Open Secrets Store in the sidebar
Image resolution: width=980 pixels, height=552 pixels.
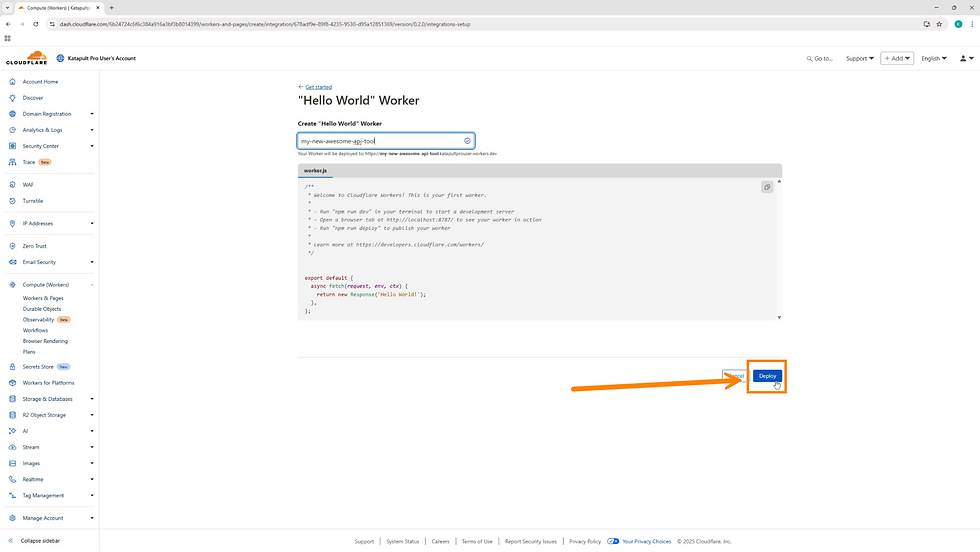[38, 367]
